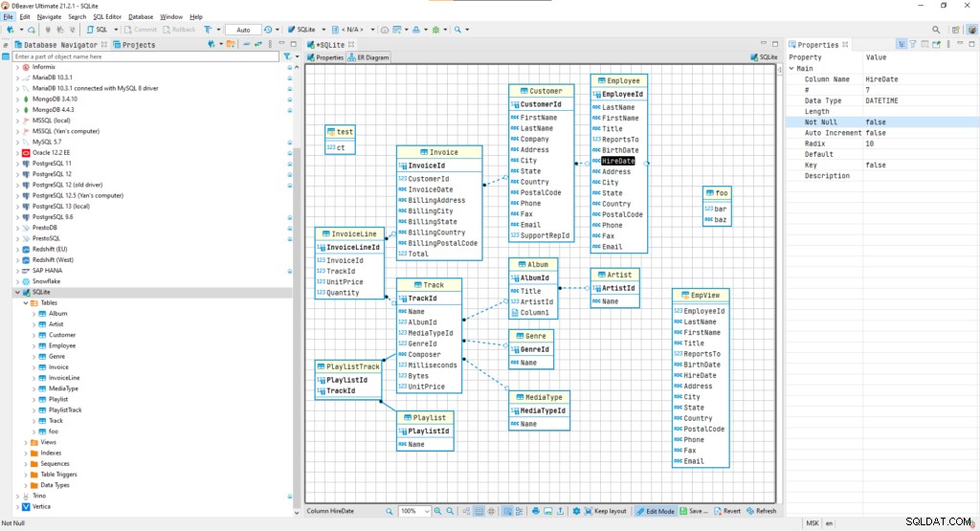
Task: Click the Collapse All icon in Database Navigator
Action: point(246,44)
